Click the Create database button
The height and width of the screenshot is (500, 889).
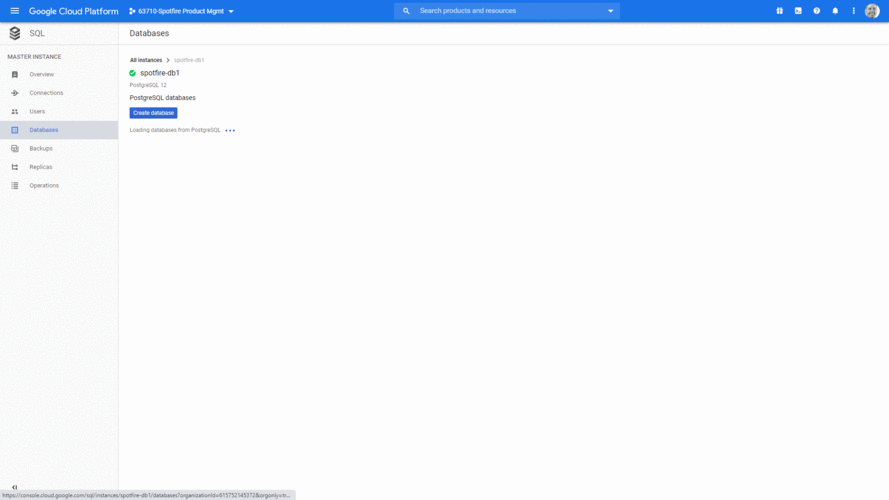click(x=153, y=113)
